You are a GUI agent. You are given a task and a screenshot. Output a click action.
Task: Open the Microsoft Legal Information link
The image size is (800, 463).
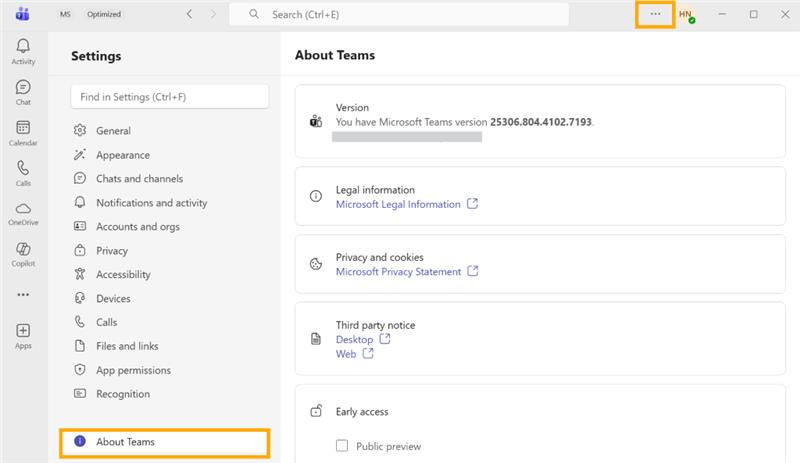pos(398,204)
